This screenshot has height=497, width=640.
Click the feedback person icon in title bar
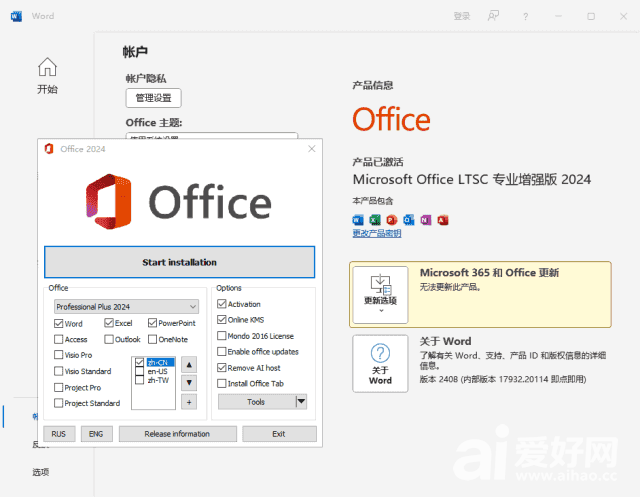[493, 16]
